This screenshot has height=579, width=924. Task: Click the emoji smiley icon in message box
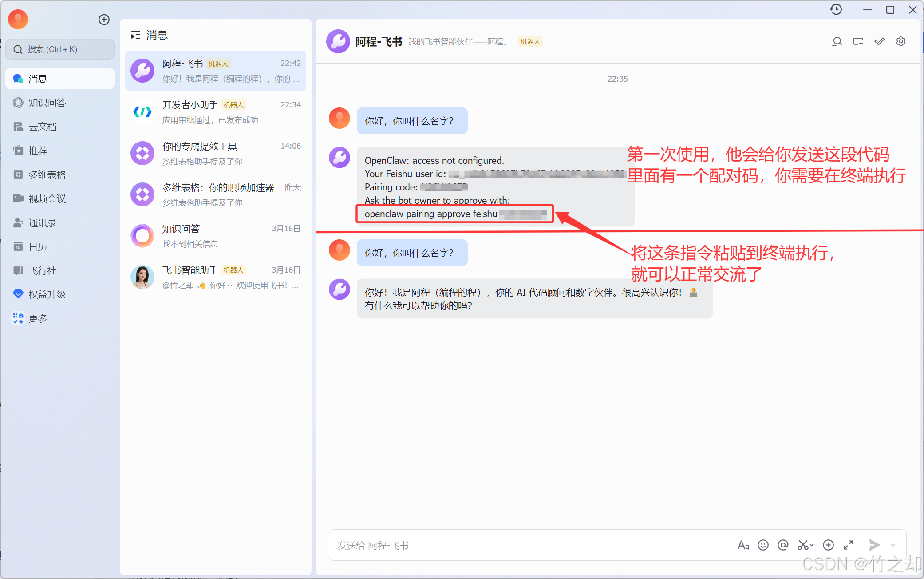point(763,545)
